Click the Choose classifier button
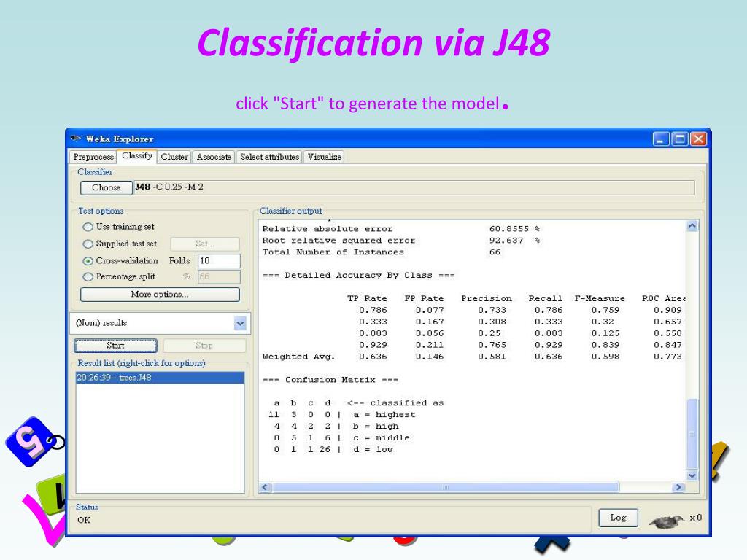 (107, 187)
